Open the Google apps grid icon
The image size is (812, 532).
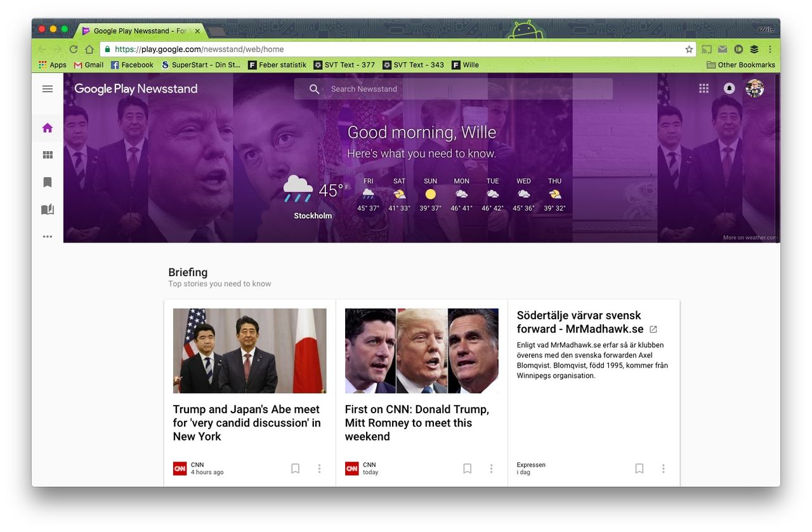tap(704, 88)
